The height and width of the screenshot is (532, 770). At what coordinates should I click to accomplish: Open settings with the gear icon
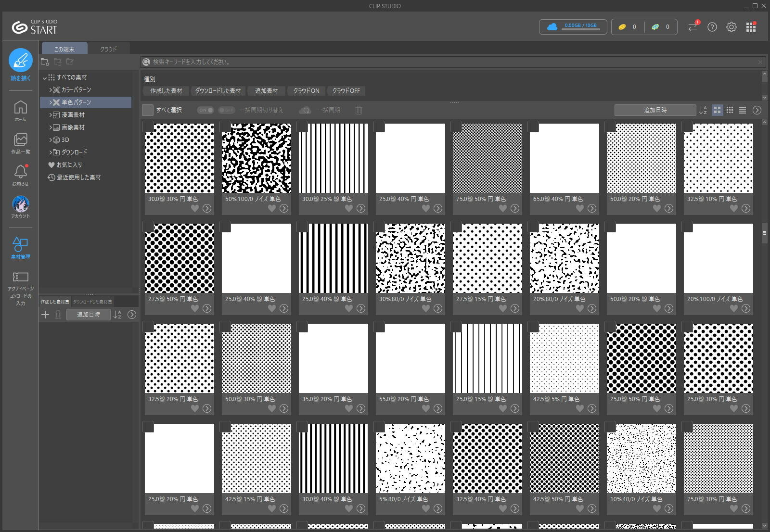coord(731,27)
